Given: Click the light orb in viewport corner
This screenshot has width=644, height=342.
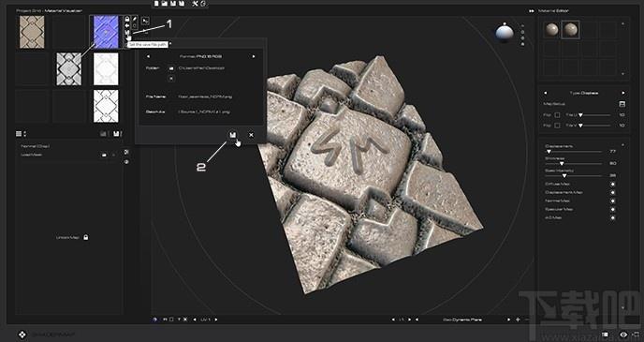Looking at the screenshot, I should 504,33.
